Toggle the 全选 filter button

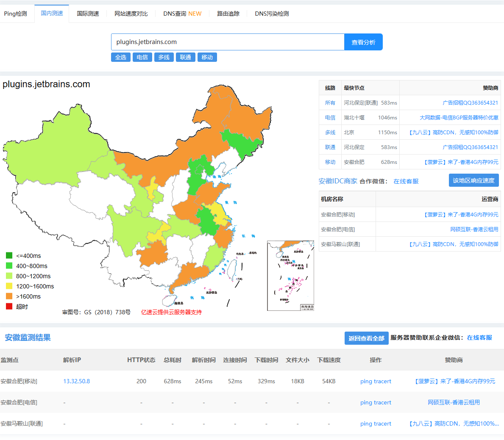click(x=120, y=57)
